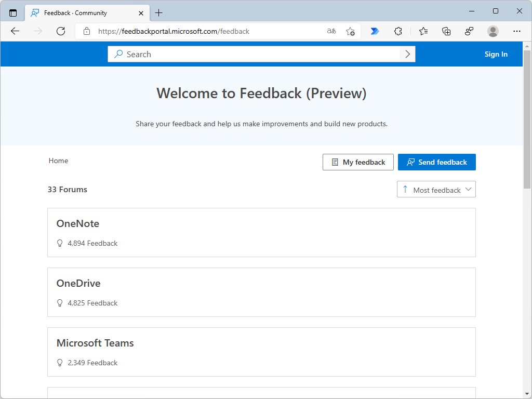Open a new browser tab
This screenshot has width=532, height=399.
tap(159, 12)
